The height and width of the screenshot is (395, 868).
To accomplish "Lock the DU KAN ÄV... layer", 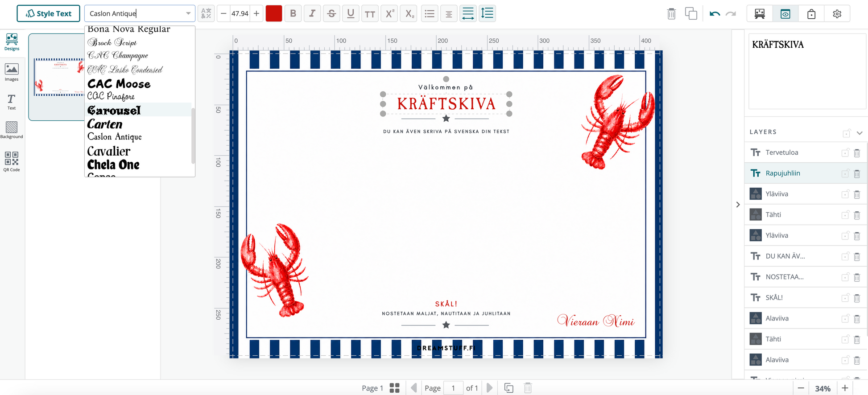I will pos(845,256).
